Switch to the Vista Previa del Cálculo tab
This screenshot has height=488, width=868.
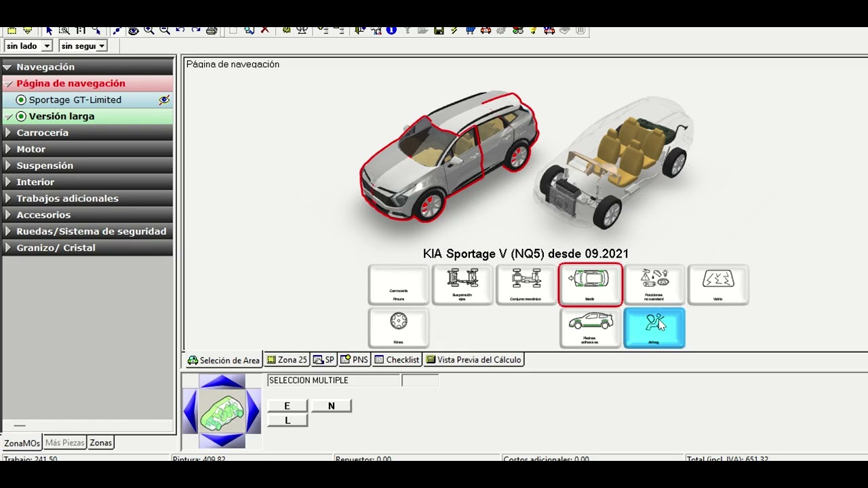tap(473, 360)
